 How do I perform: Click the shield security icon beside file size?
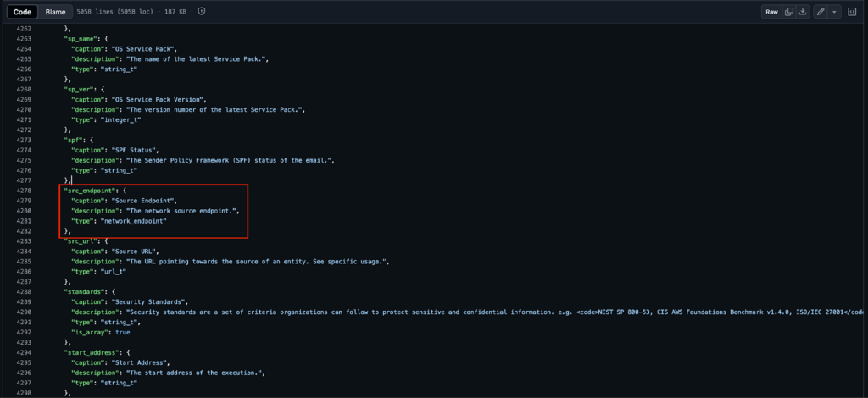pyautogui.click(x=201, y=12)
